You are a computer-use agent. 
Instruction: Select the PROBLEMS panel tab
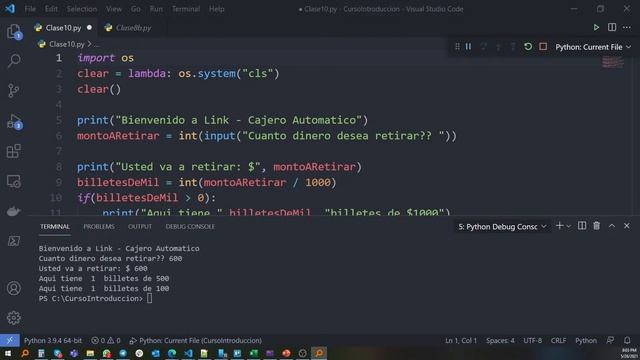pos(99,227)
